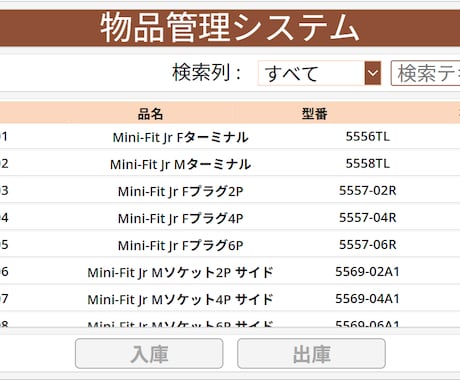Screen dimensions: 460x380
Task: Click the 品名 column header
Action: pyautogui.click(x=150, y=114)
